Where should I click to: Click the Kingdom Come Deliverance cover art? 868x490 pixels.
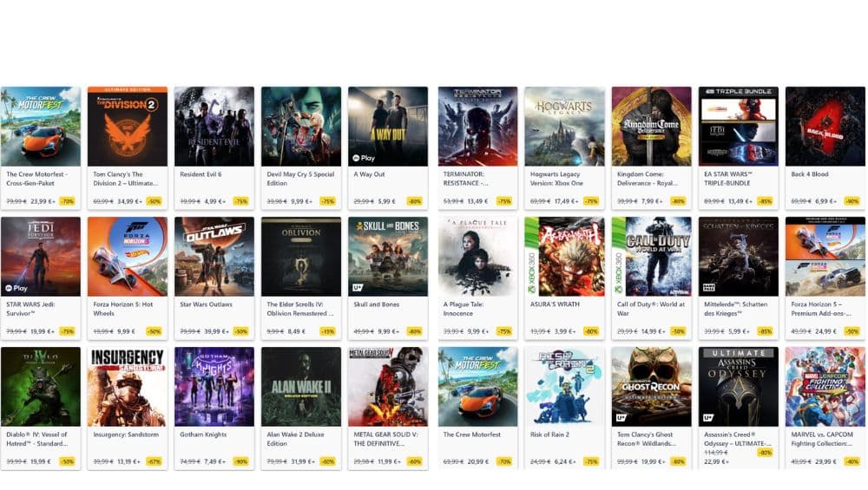[652, 127]
